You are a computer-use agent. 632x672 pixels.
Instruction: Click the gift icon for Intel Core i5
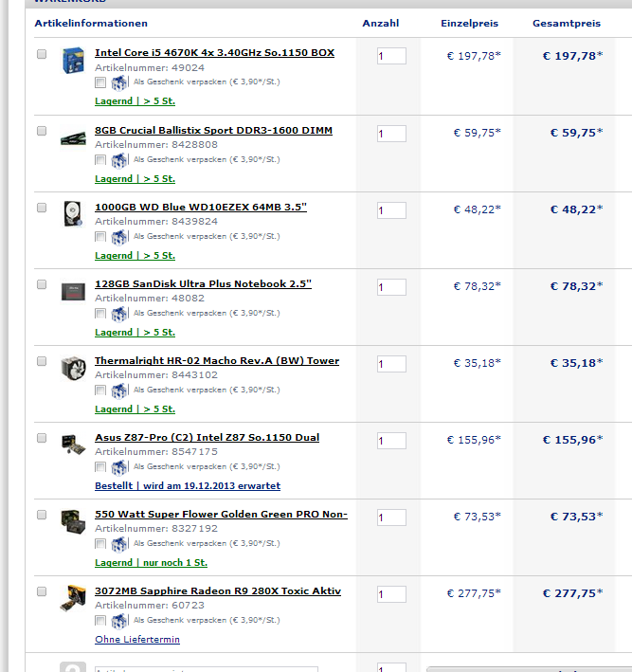click(118, 82)
